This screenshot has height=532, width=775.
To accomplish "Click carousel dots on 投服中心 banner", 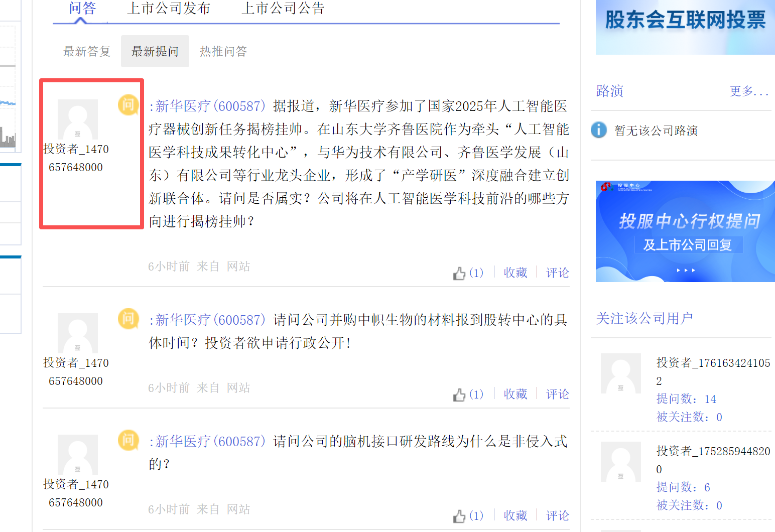I will tap(686, 271).
